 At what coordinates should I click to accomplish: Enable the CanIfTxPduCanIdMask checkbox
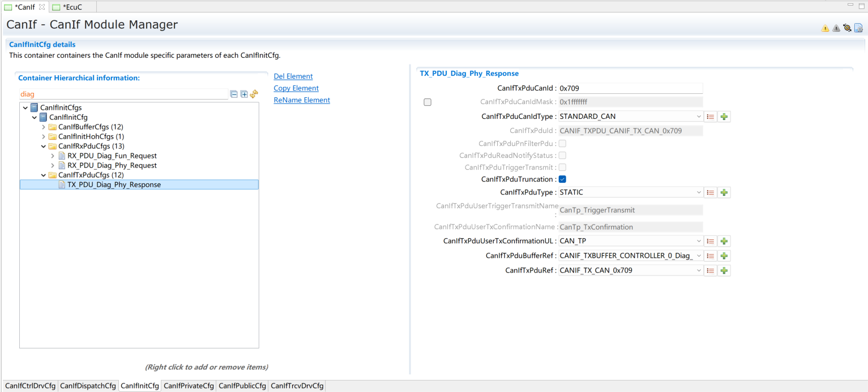pyautogui.click(x=427, y=102)
